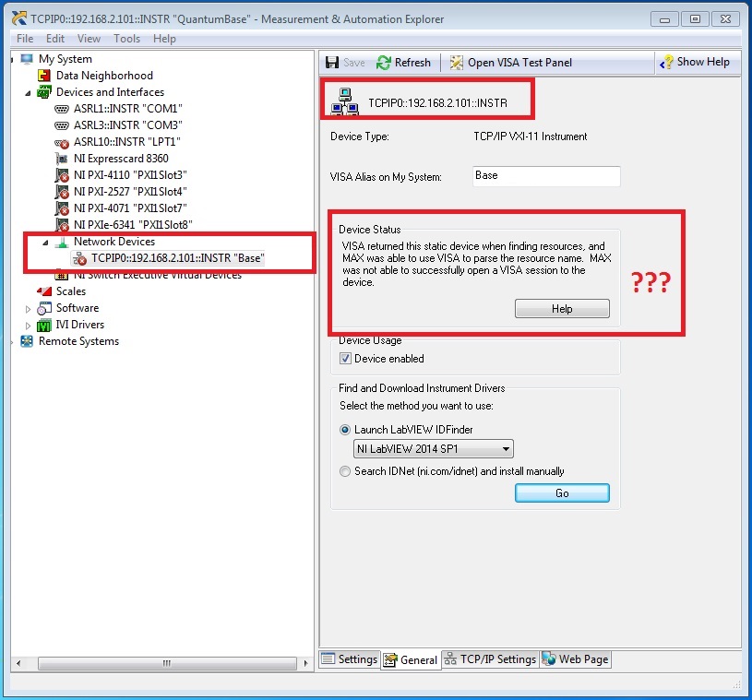Select NI PXIe-6341 "PXI1Slot8" in tree
This screenshot has width=752, height=700.
click(x=133, y=225)
